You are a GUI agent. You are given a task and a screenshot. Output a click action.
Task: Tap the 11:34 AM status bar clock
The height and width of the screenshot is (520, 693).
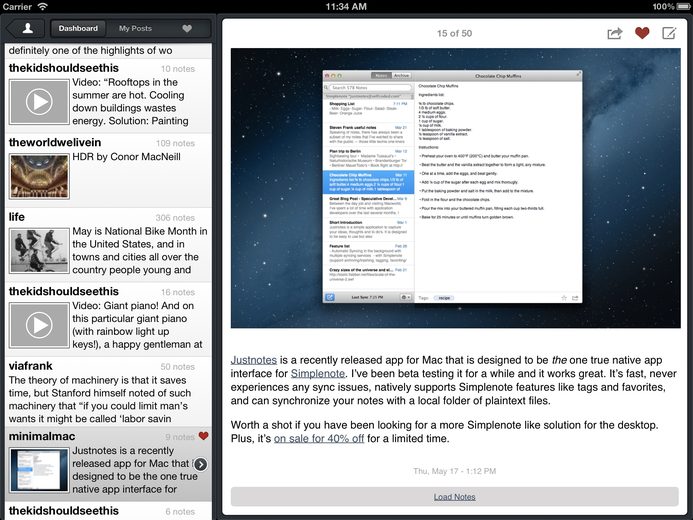click(x=346, y=7)
